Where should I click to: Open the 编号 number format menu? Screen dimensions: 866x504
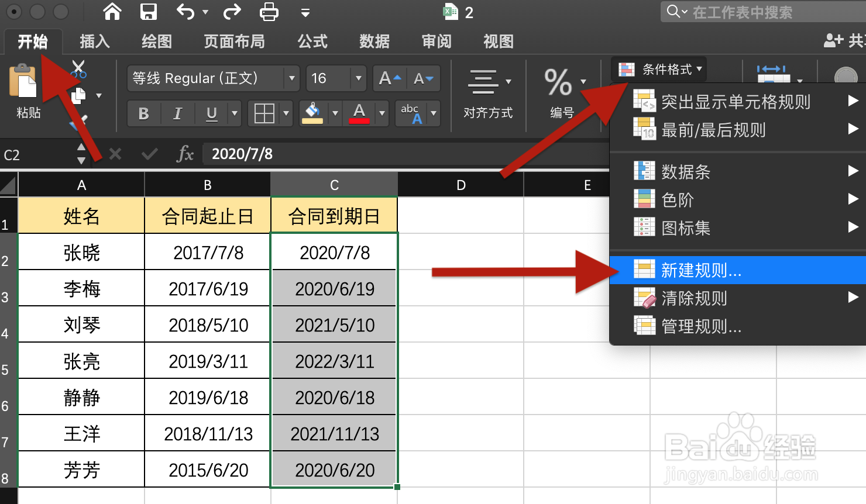coord(563,94)
